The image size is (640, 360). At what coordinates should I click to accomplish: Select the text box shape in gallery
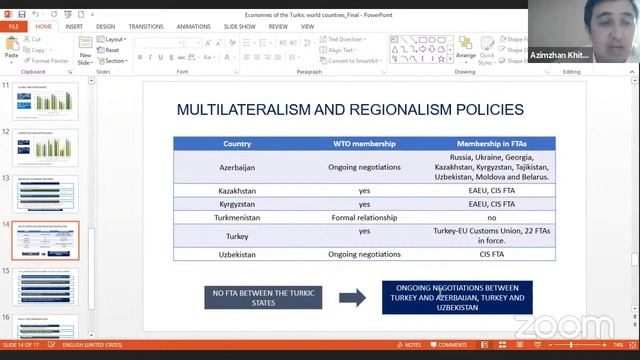[394, 40]
